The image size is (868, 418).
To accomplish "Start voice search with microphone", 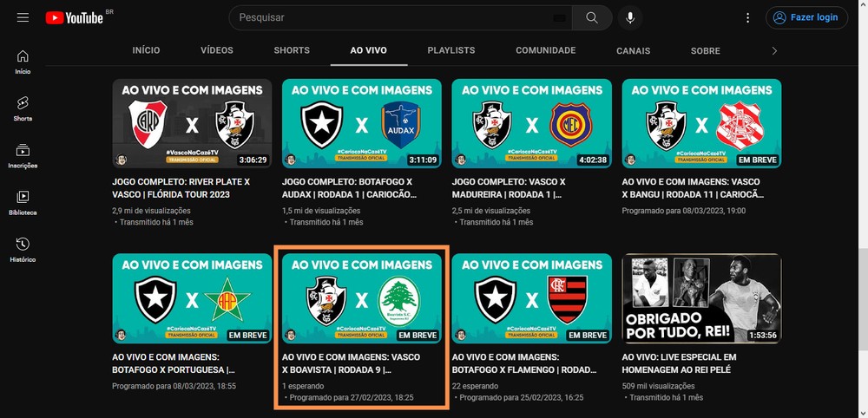I will pyautogui.click(x=630, y=17).
